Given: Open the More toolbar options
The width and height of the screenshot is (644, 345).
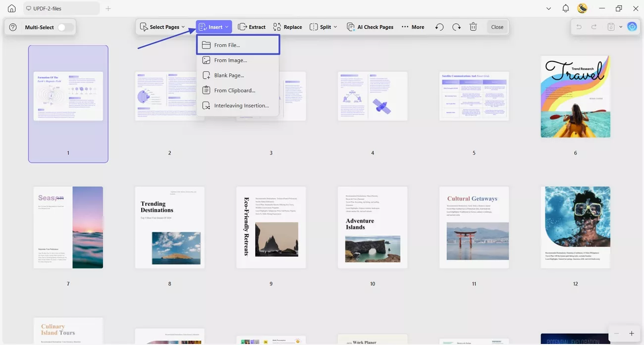Looking at the screenshot, I should coord(413,27).
